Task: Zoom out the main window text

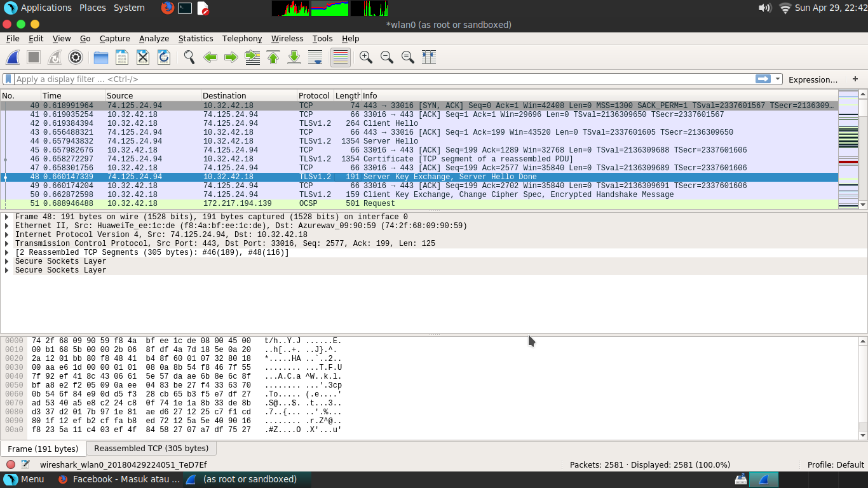Action: (387, 57)
